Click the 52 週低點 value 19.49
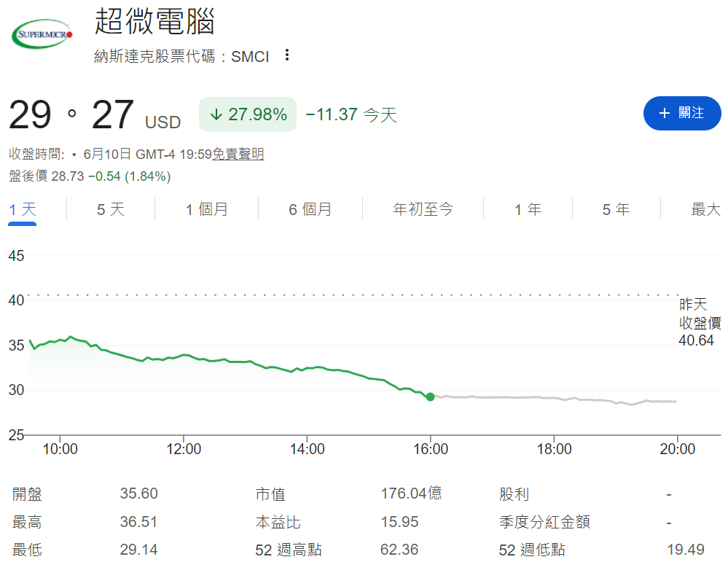The width and height of the screenshot is (728, 562). [686, 550]
